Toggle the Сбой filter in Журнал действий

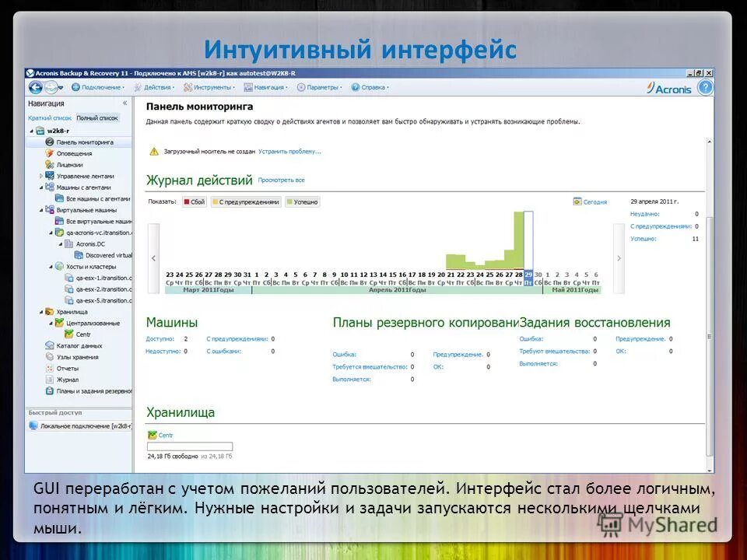coord(193,201)
